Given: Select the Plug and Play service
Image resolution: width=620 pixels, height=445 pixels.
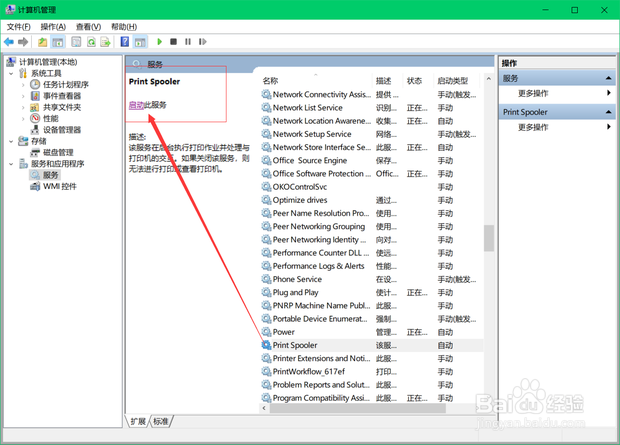Looking at the screenshot, I should pos(371,292).
